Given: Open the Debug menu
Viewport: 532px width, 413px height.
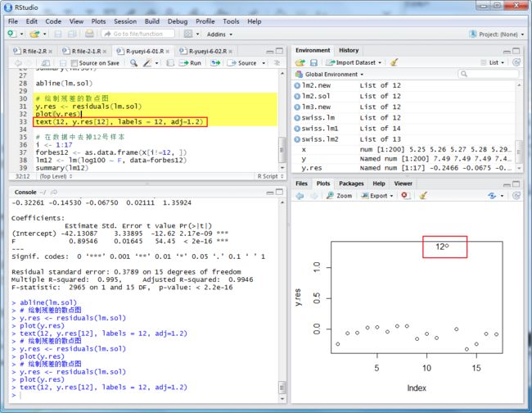Looking at the screenshot, I should coord(178,21).
